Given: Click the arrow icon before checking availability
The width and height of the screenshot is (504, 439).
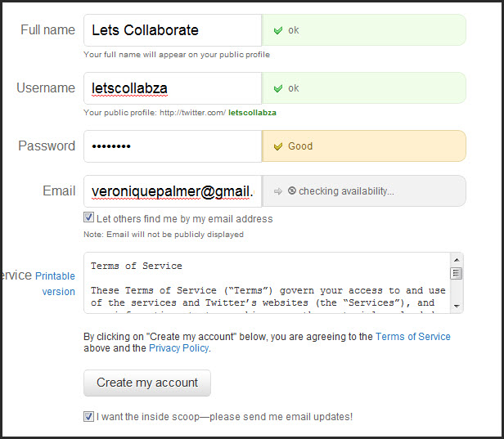Looking at the screenshot, I should pyautogui.click(x=278, y=191).
